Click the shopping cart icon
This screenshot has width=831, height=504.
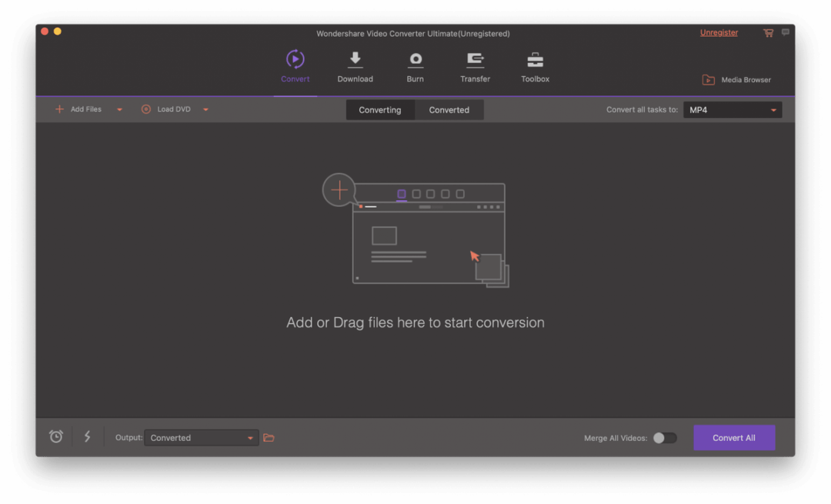(768, 33)
